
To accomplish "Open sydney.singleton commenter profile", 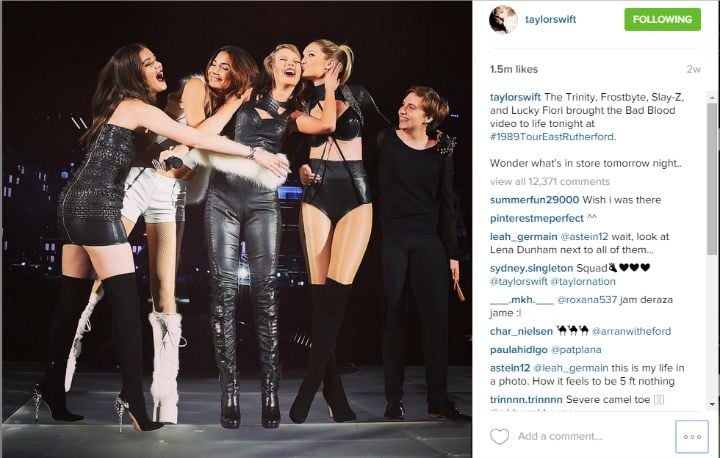I will click(531, 268).
